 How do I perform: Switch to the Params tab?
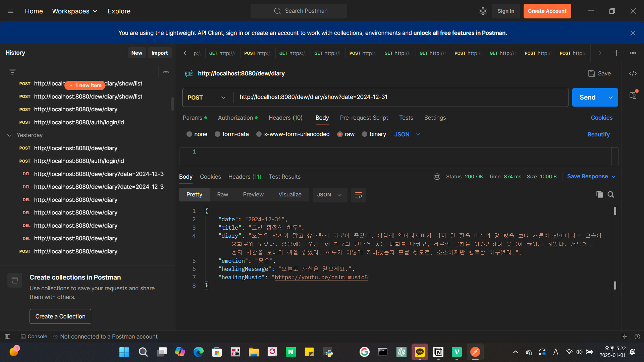click(195, 118)
